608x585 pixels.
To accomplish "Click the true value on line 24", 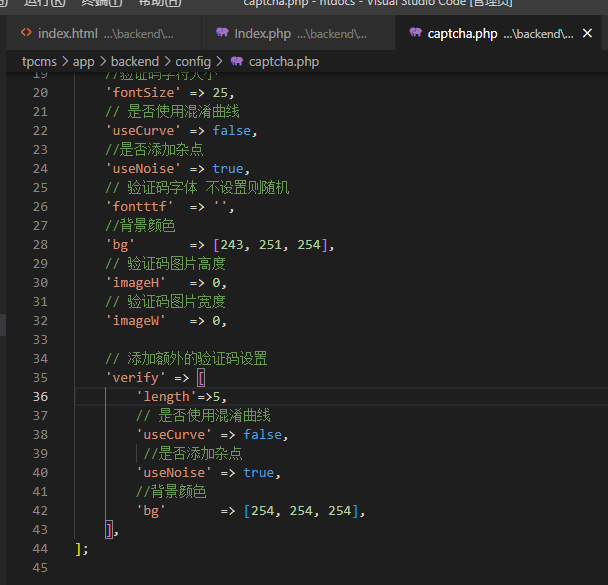I will point(228,169).
